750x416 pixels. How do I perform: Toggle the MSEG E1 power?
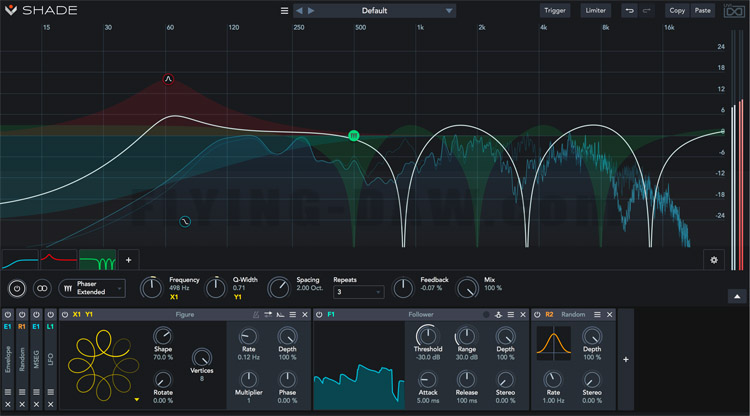[x=36, y=315]
